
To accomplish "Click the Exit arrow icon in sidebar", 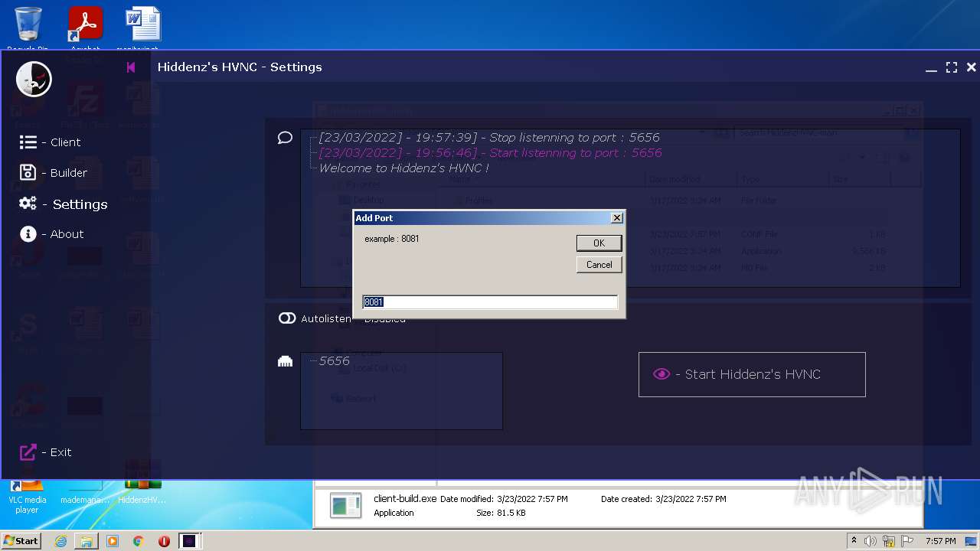I will click(28, 452).
